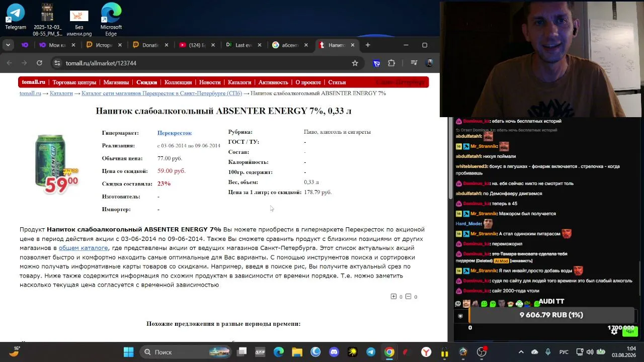
Task: Expand the tab search dropdown
Action: pos(8,45)
